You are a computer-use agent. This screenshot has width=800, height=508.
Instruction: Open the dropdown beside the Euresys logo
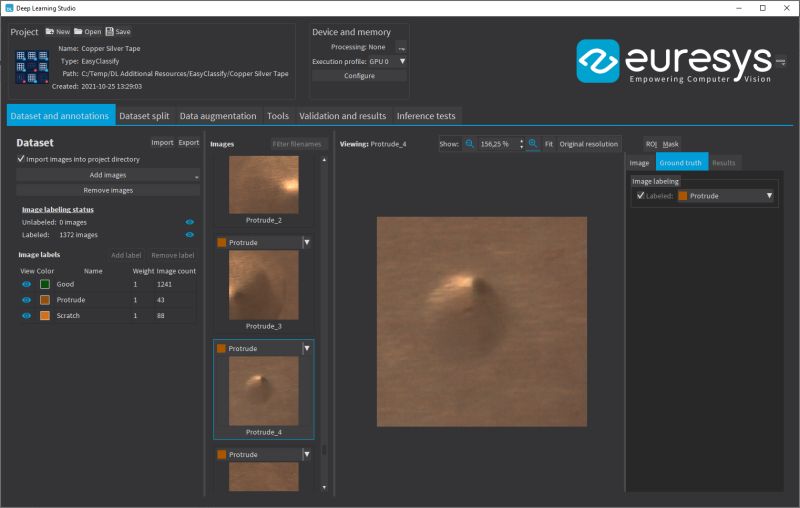coord(781,62)
